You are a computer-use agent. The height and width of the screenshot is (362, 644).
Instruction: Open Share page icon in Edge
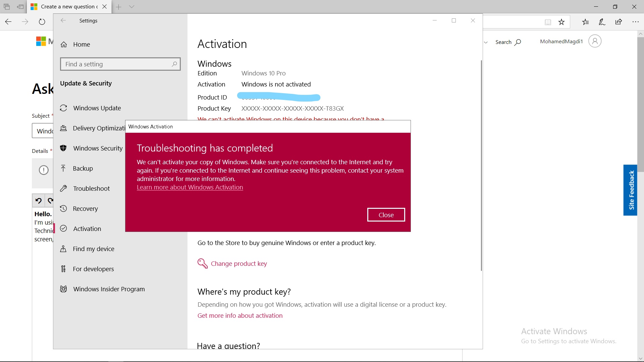[x=619, y=22]
